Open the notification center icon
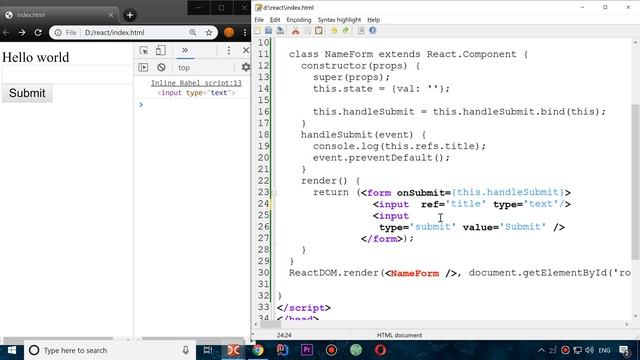This screenshot has width=640, height=360. click(624, 350)
